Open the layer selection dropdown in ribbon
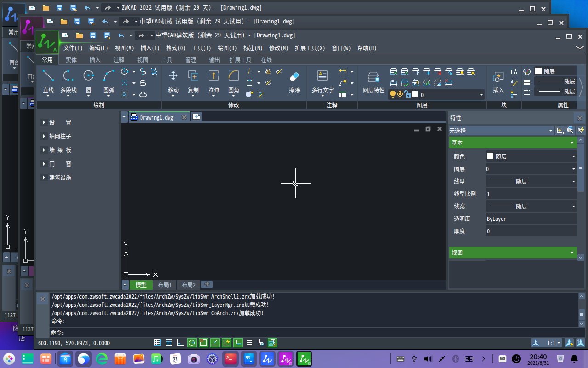The height and width of the screenshot is (368, 588). pos(481,95)
